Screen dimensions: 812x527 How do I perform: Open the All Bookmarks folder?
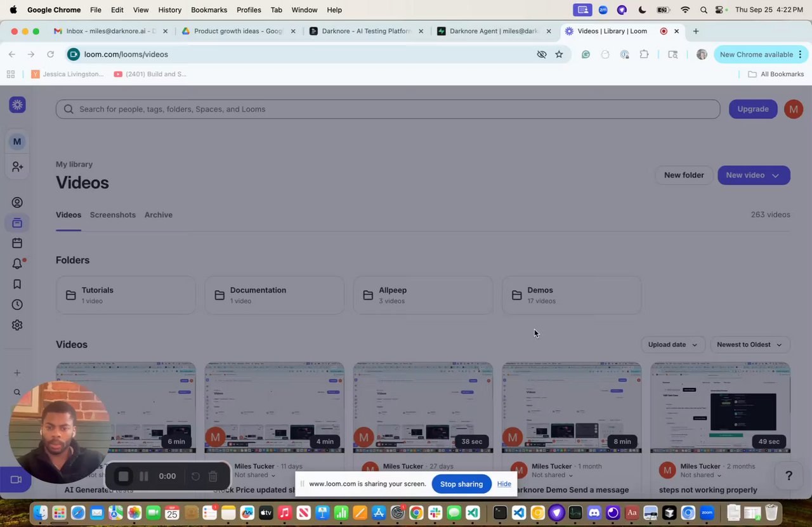[x=776, y=74]
